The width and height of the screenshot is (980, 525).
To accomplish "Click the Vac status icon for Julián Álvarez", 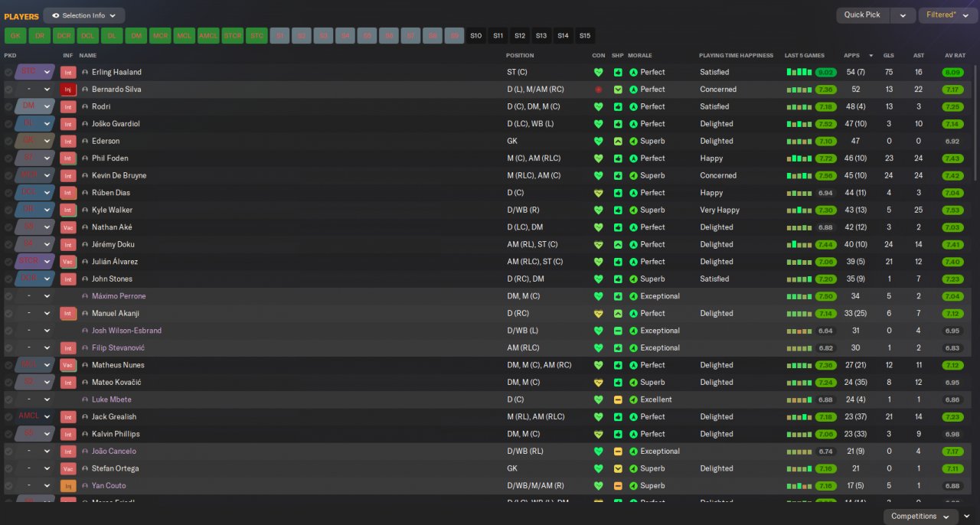I will (68, 262).
